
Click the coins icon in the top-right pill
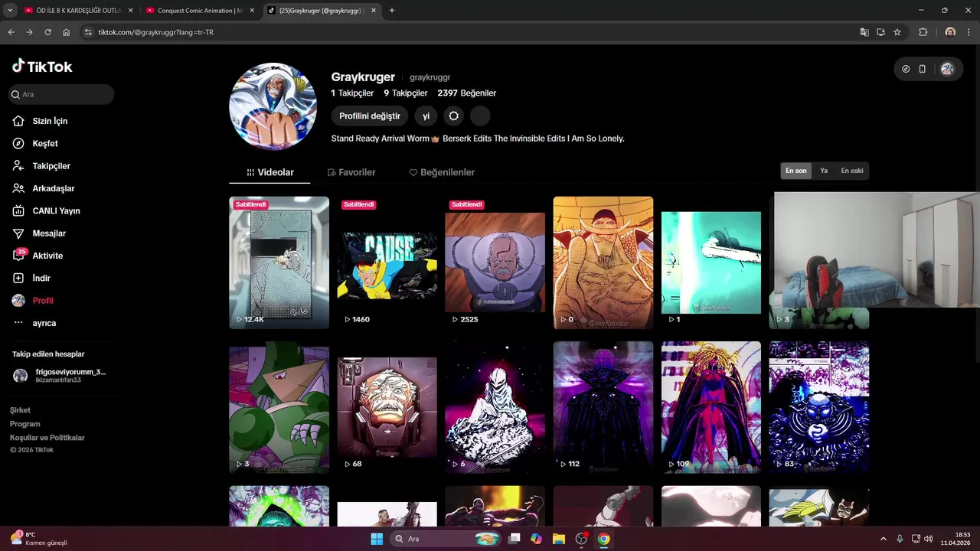click(906, 69)
